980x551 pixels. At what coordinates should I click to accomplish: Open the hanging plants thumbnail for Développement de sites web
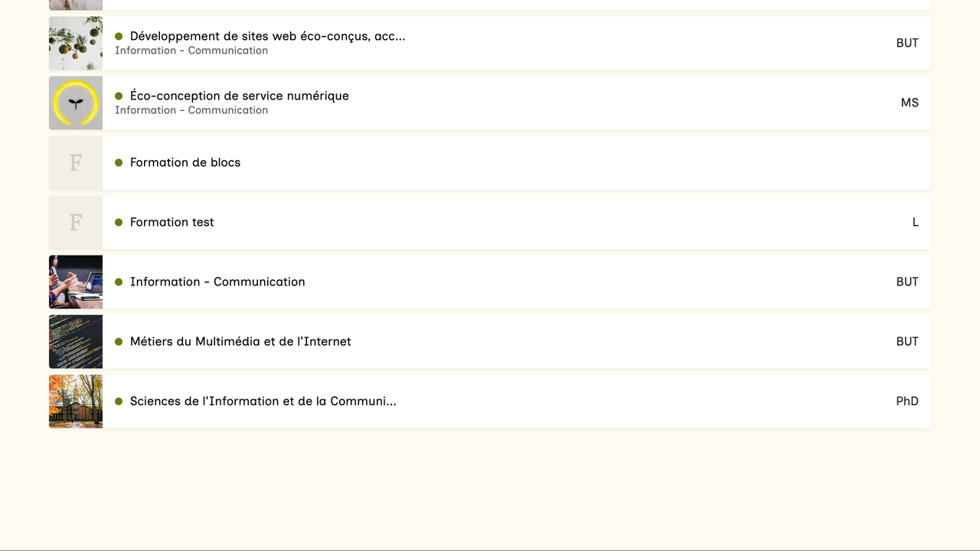(76, 43)
